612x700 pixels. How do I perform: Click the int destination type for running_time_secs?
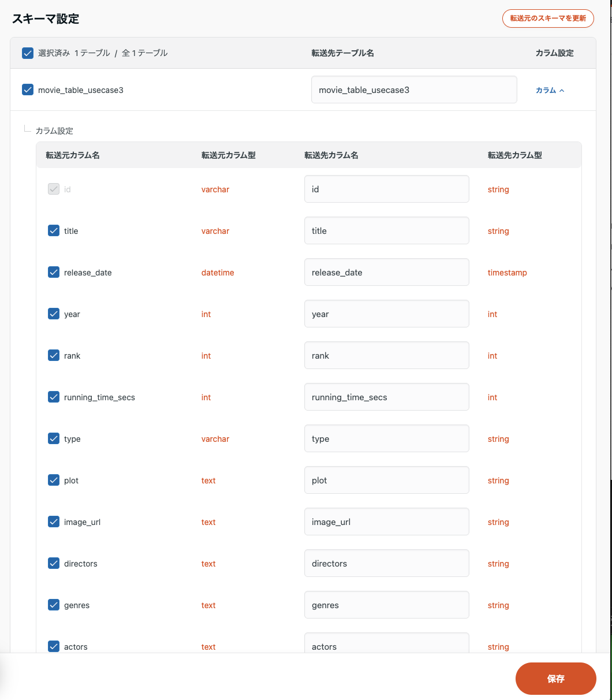pos(492,397)
